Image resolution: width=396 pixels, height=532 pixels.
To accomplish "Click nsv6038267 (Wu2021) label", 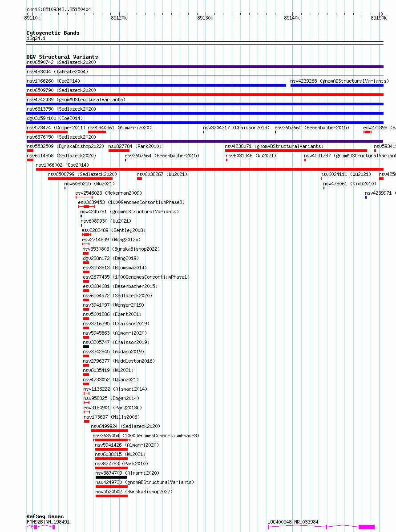I will (x=162, y=174).
